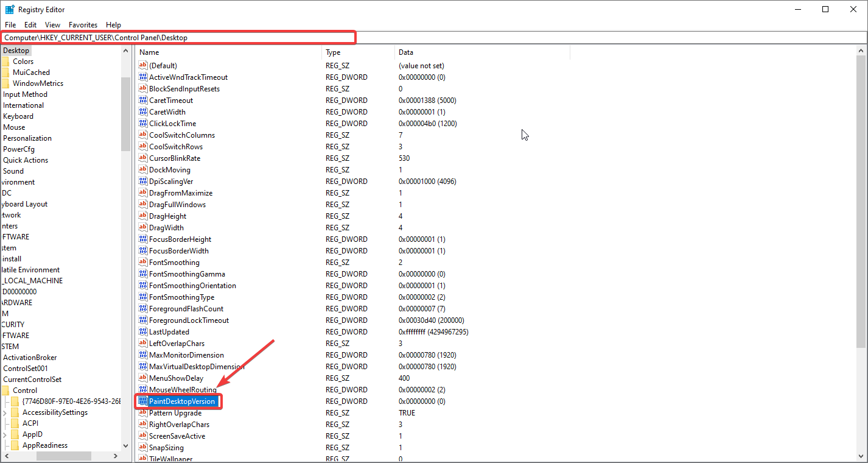
Task: Select the Personalization key in tree
Action: 27,138
